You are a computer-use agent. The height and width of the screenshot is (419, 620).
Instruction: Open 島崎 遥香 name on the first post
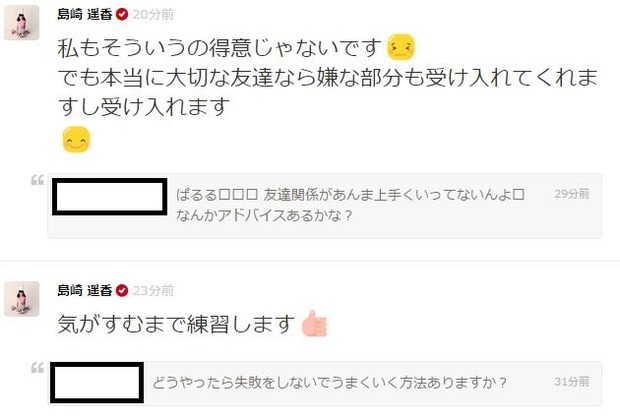[85, 15]
